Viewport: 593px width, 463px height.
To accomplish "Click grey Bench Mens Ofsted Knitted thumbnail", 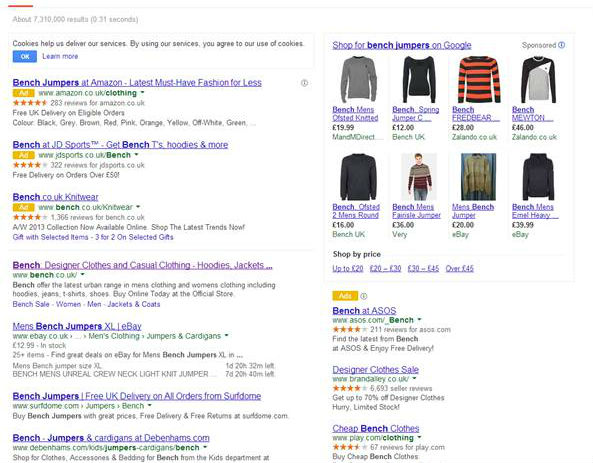I will (358, 79).
